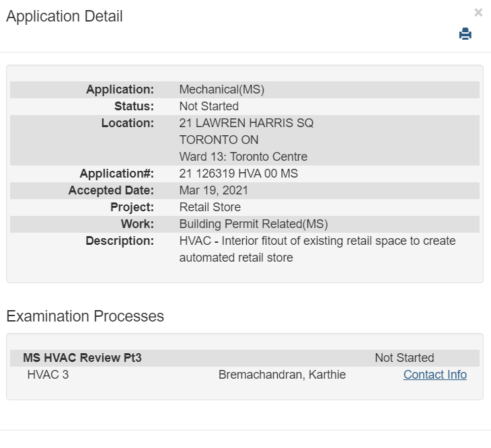491x448 pixels.
Task: Click the 21 LAWREN HARRIS SQ address
Action: pos(246,123)
